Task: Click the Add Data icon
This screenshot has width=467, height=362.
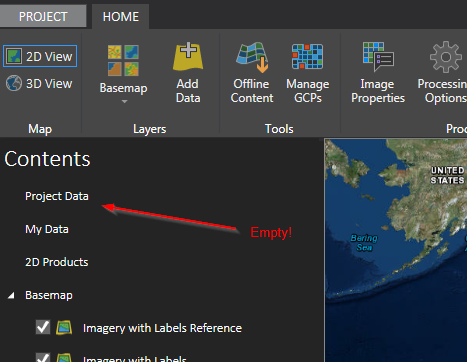Action: (x=188, y=56)
